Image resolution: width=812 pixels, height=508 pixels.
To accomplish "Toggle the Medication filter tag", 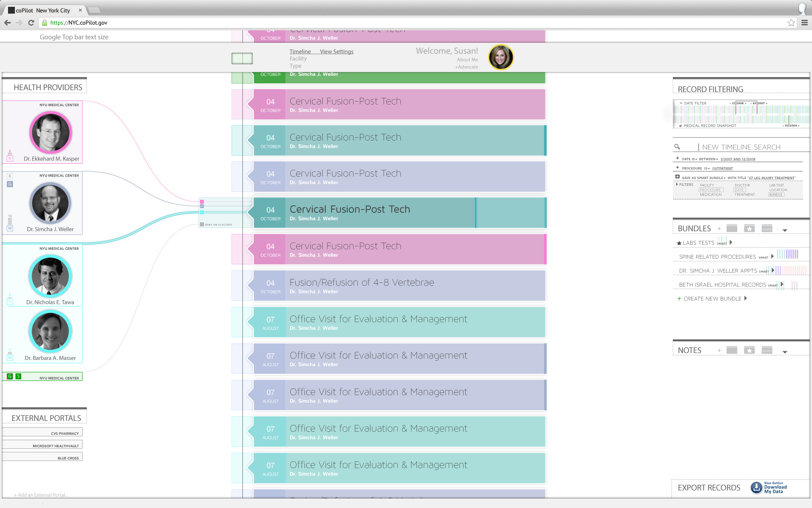I will pos(711,195).
